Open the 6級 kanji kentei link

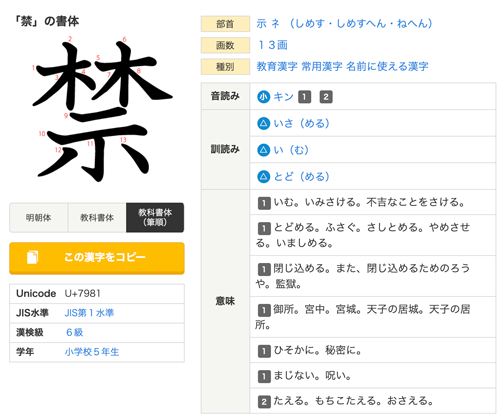coord(75,332)
